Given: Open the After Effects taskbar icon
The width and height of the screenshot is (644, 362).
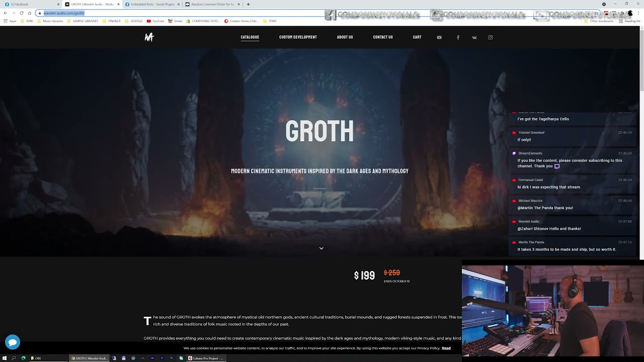Looking at the screenshot, I should [152, 358].
